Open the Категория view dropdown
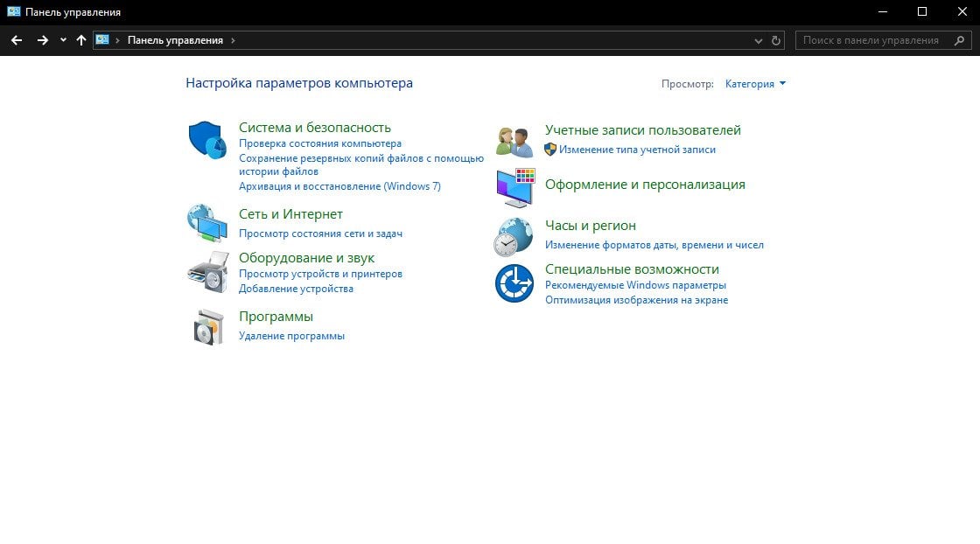 tap(755, 84)
